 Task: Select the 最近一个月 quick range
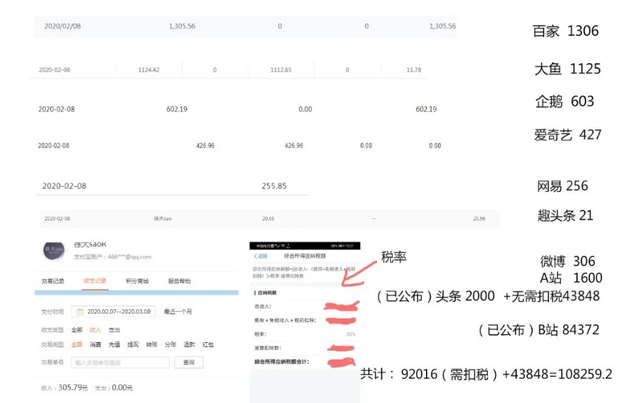tap(178, 312)
